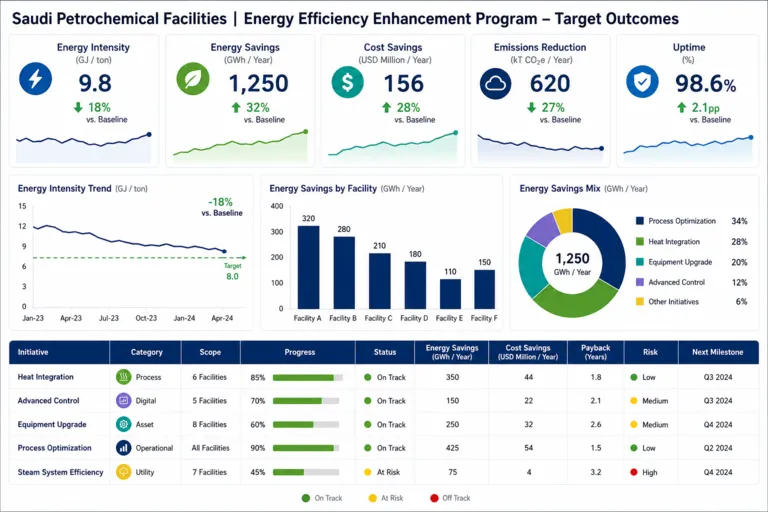Sort by the Progress column header

pyautogui.click(x=300, y=352)
